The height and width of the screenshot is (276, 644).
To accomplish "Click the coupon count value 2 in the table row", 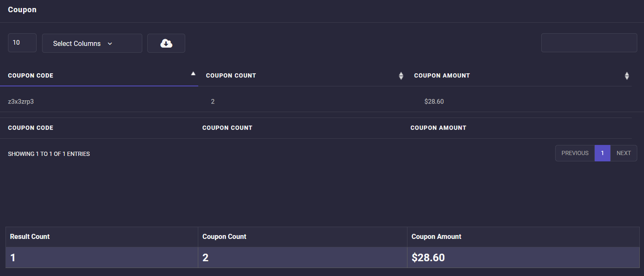I will point(213,102).
